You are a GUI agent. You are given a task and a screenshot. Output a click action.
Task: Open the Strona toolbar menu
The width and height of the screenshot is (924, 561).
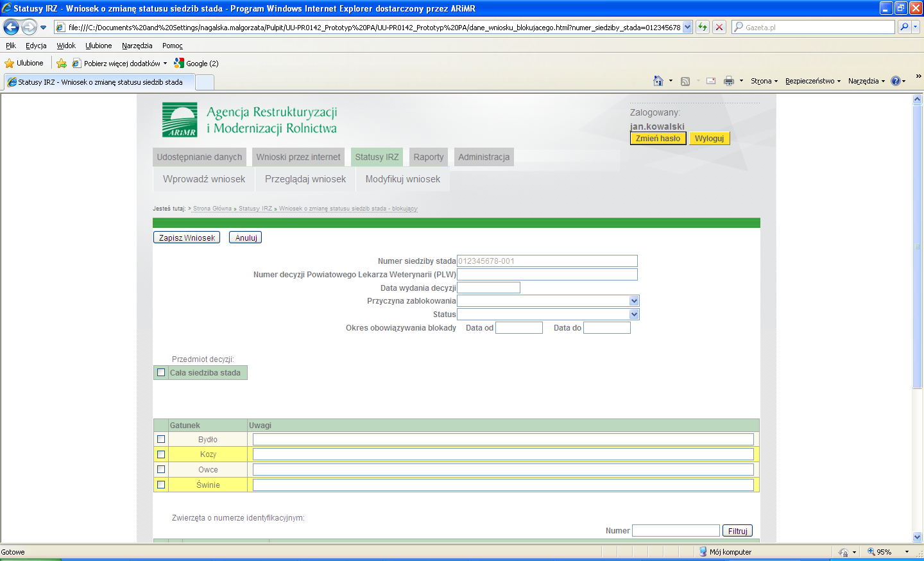tap(764, 81)
